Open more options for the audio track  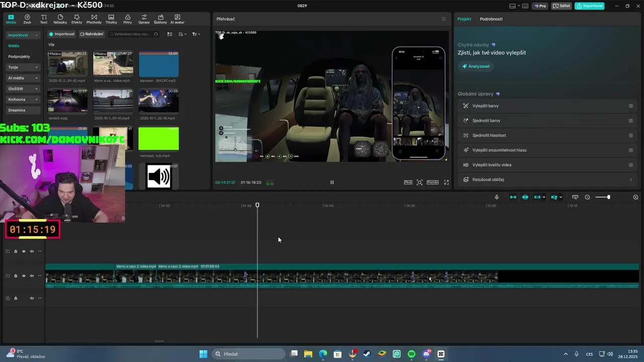[40, 298]
